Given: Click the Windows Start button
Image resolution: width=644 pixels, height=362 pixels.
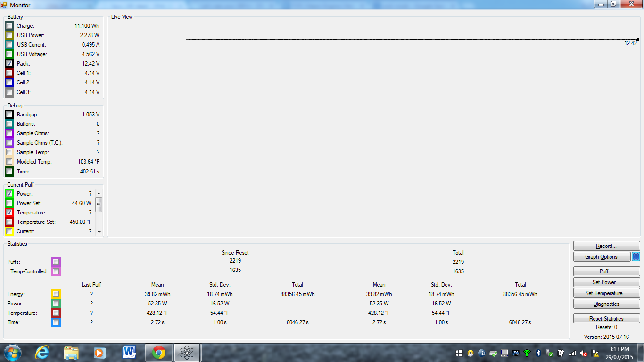Looking at the screenshot, I should pos(13,353).
